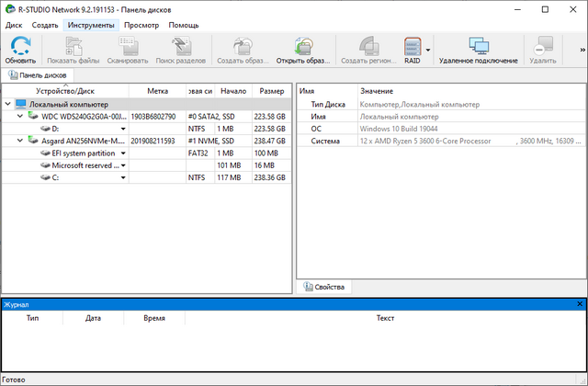588x386 pixels.
Task: Open the Инструменты menu
Action: coord(90,25)
